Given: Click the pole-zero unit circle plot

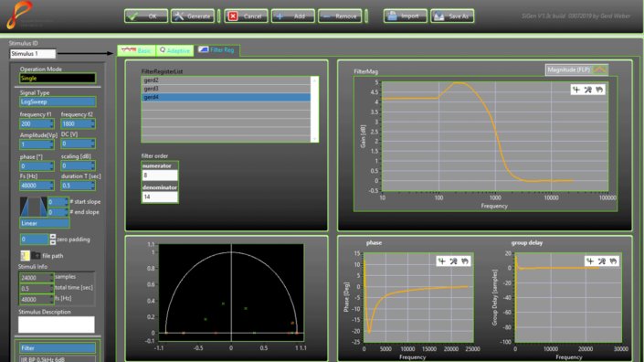Looking at the screenshot, I should pos(231,293).
